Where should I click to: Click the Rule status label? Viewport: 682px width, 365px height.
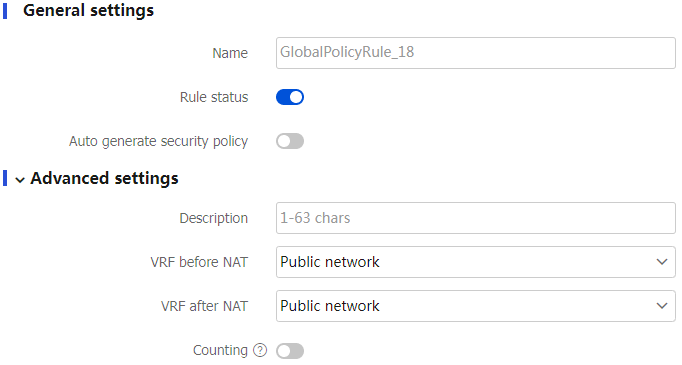(214, 97)
